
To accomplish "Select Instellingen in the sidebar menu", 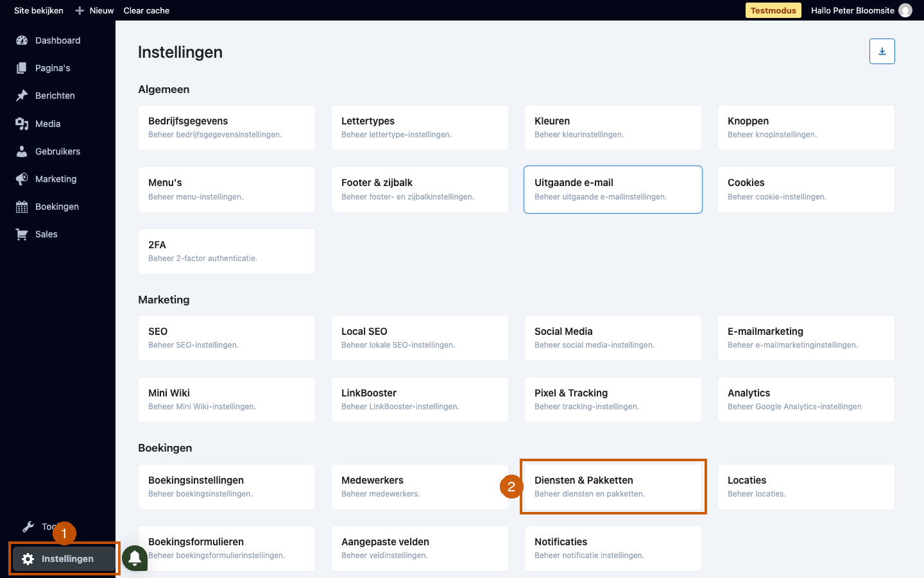I will click(64, 559).
